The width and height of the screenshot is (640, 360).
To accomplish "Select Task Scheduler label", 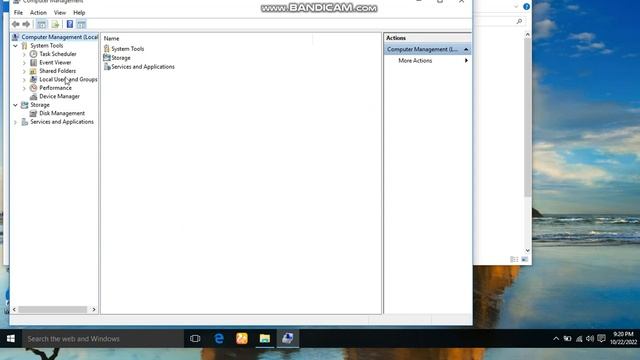I will click(x=58, y=54).
